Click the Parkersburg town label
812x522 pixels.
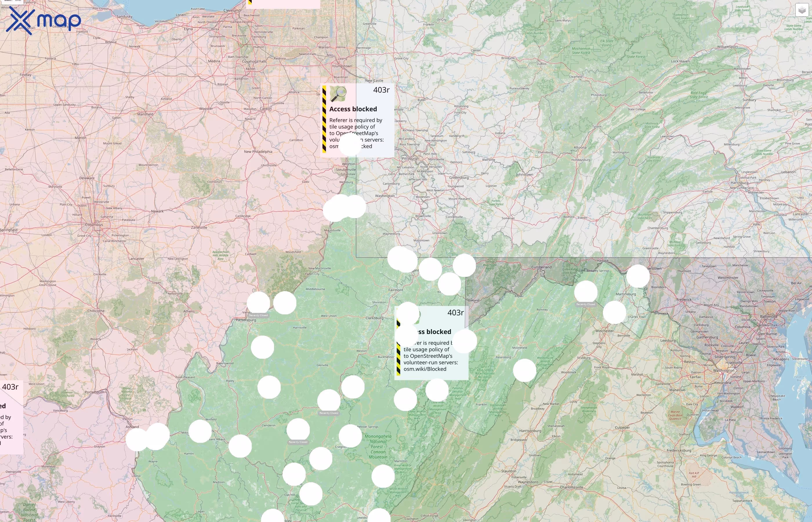point(246,320)
